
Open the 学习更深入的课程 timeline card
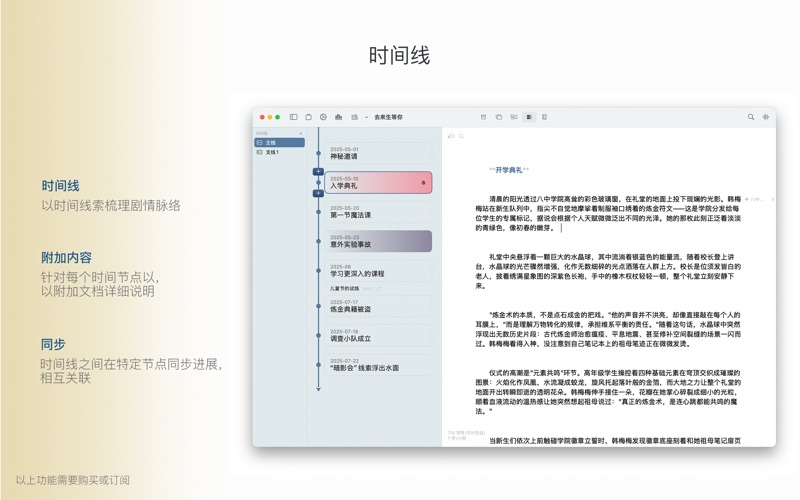pos(378,270)
